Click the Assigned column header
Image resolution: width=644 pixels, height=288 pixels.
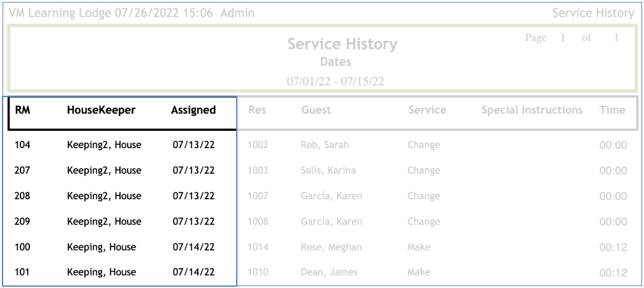[x=193, y=110]
